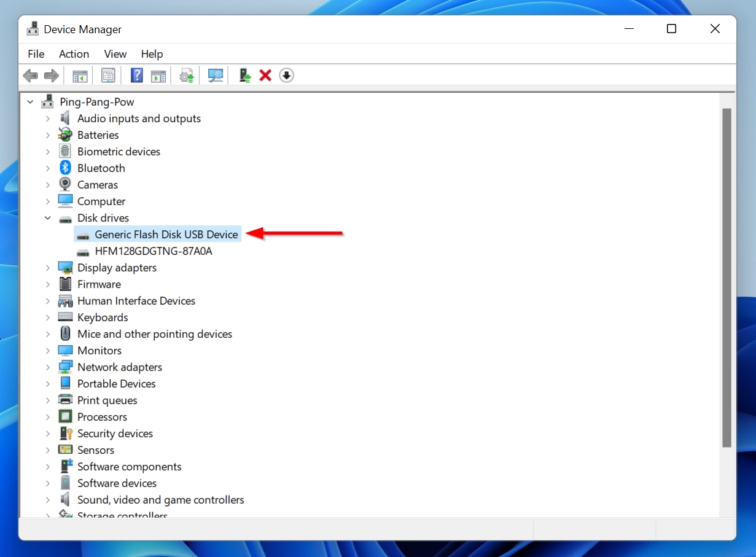Expand the Display adapters category
756x557 pixels.
[48, 268]
